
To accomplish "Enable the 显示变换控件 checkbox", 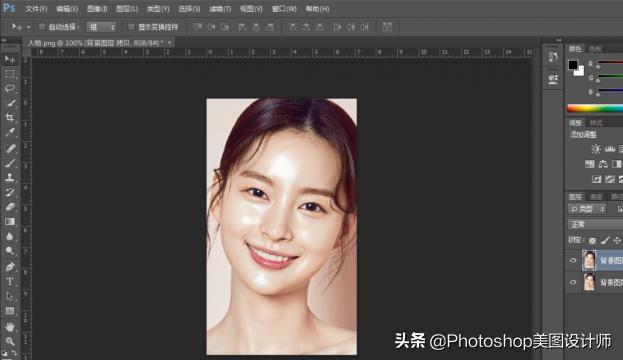I will (x=131, y=27).
